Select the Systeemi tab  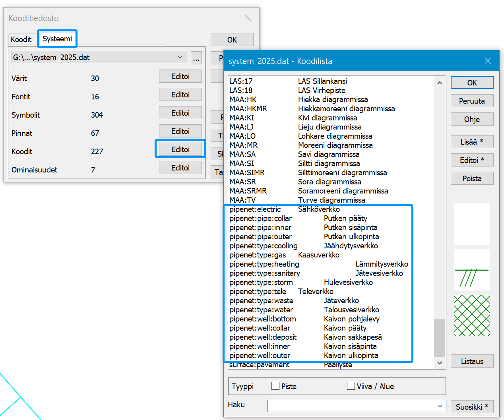(57, 39)
